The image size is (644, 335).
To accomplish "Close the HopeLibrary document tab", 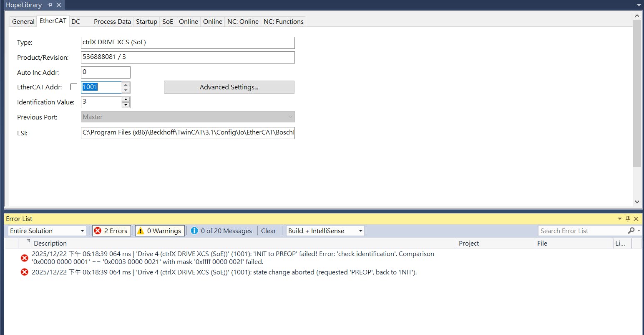I will 59,5.
